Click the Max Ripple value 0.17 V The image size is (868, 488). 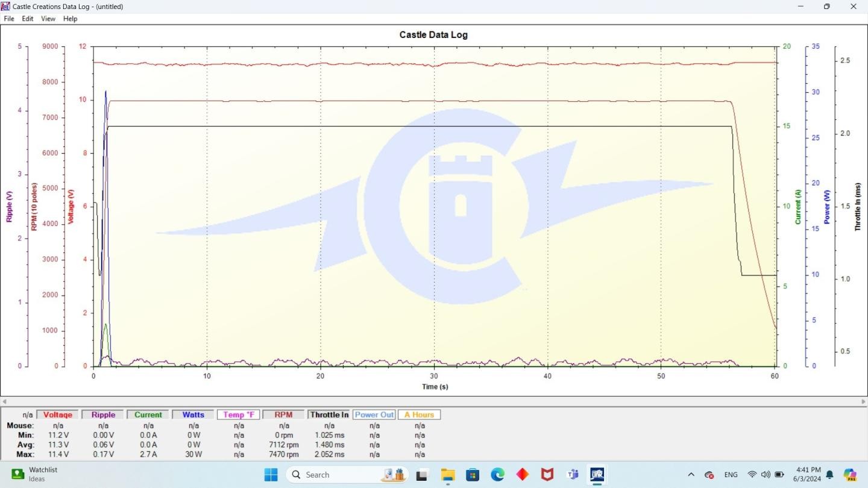[103, 454]
